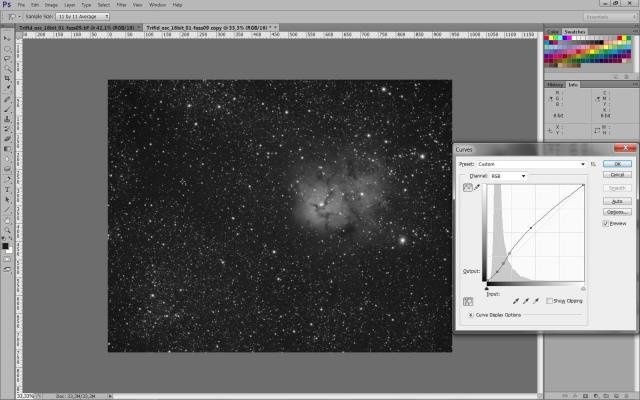This screenshot has width=640, height=400.
Task: Open the Filter menu
Action: (x=120, y=4)
